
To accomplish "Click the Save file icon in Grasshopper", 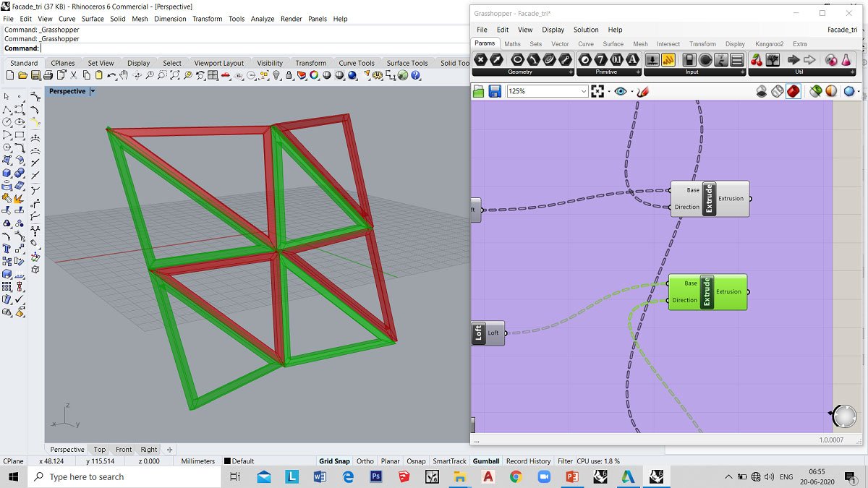I will coord(495,91).
